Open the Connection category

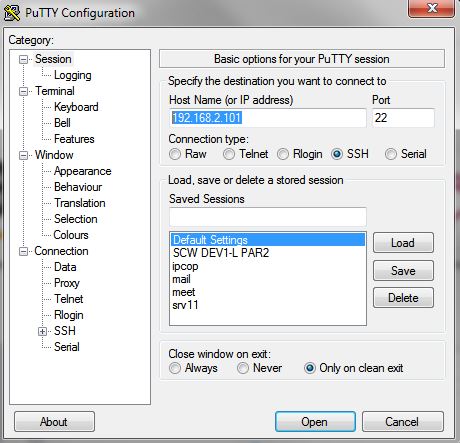[x=61, y=251]
